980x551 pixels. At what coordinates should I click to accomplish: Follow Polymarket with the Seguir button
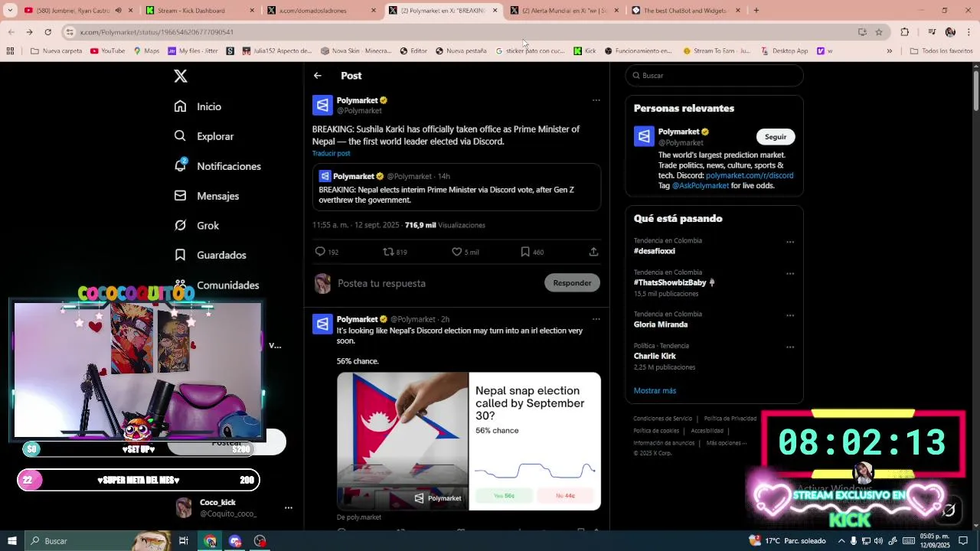tap(776, 137)
